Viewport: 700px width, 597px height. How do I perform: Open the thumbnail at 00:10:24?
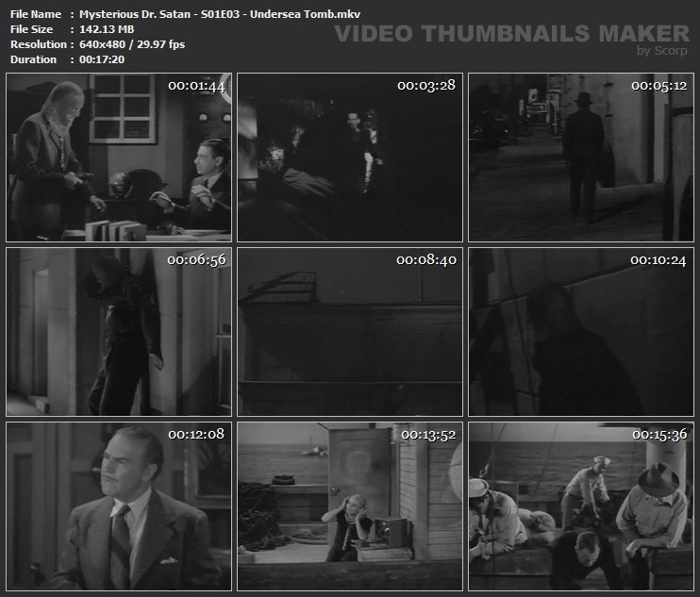click(581, 332)
